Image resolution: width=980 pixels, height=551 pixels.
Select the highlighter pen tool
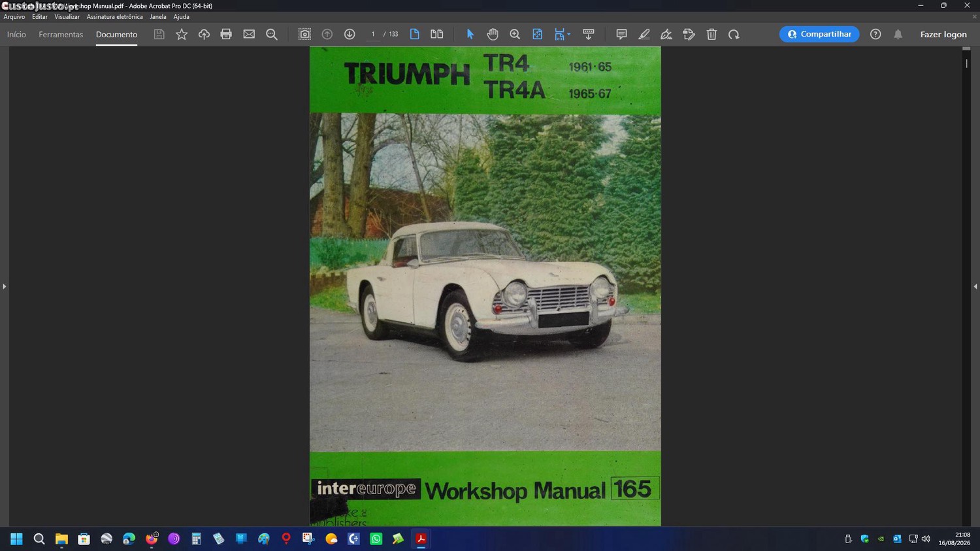click(644, 35)
